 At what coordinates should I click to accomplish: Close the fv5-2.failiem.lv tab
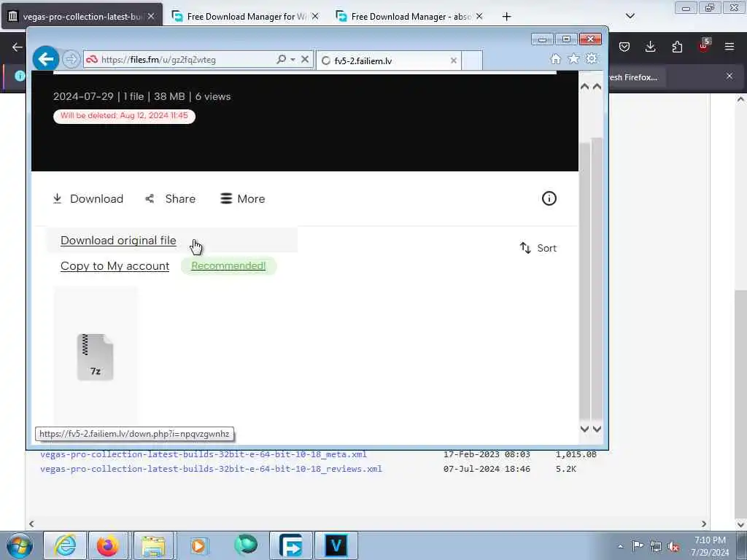point(454,61)
